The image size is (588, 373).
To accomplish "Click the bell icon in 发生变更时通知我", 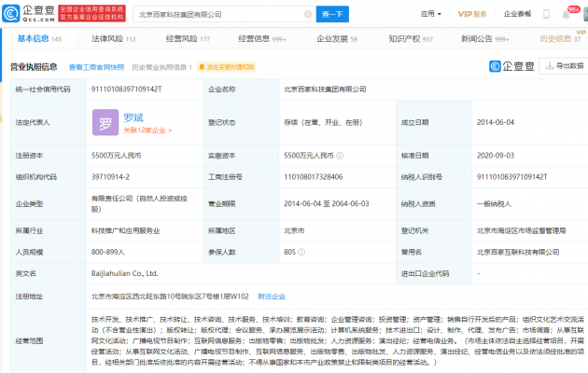I will [202, 67].
